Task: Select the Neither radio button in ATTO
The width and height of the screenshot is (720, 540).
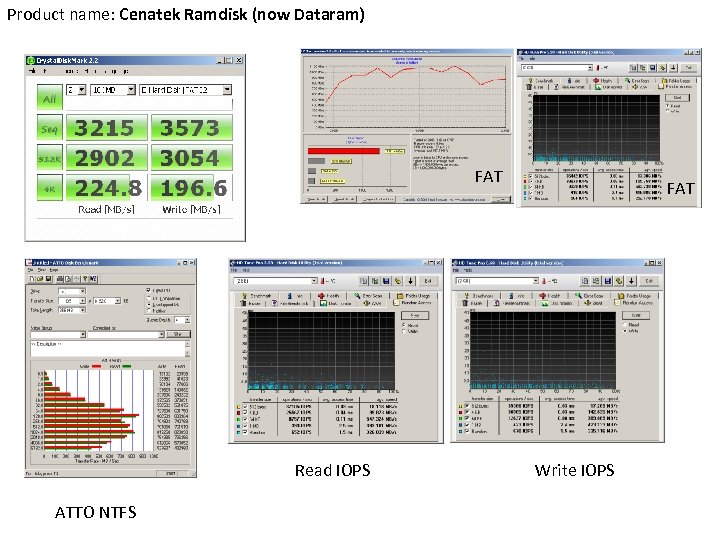Action: [x=148, y=310]
